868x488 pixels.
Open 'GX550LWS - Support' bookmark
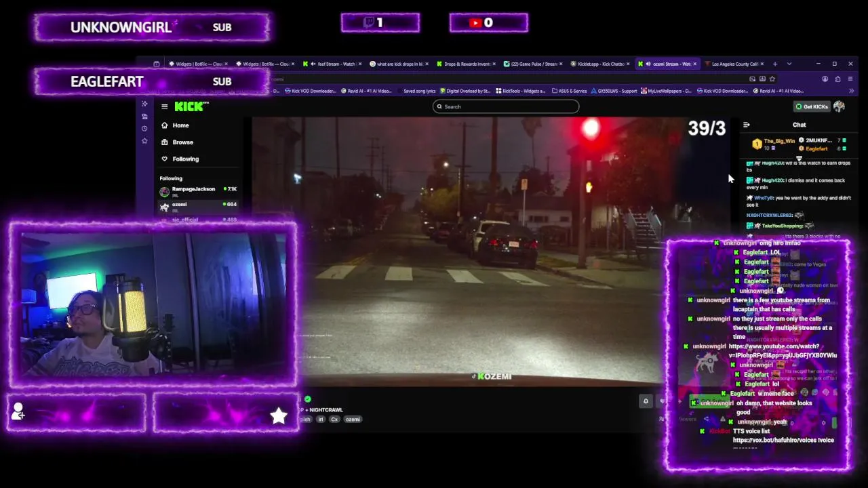click(615, 91)
